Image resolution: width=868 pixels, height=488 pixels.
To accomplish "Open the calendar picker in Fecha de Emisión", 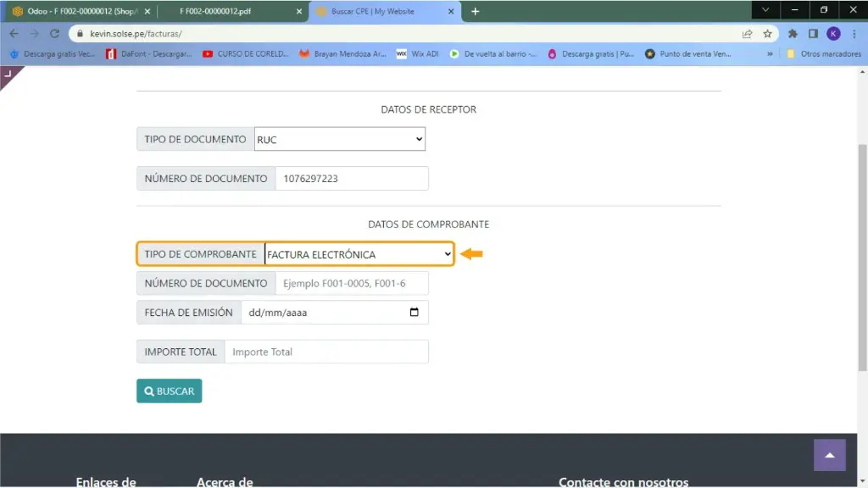I will coord(414,313).
